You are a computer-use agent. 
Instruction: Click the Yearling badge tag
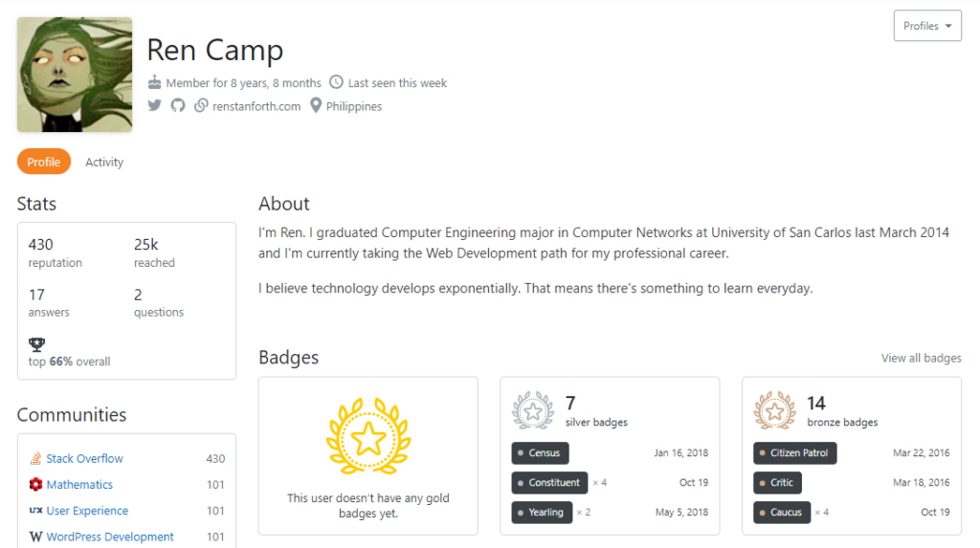pos(542,513)
